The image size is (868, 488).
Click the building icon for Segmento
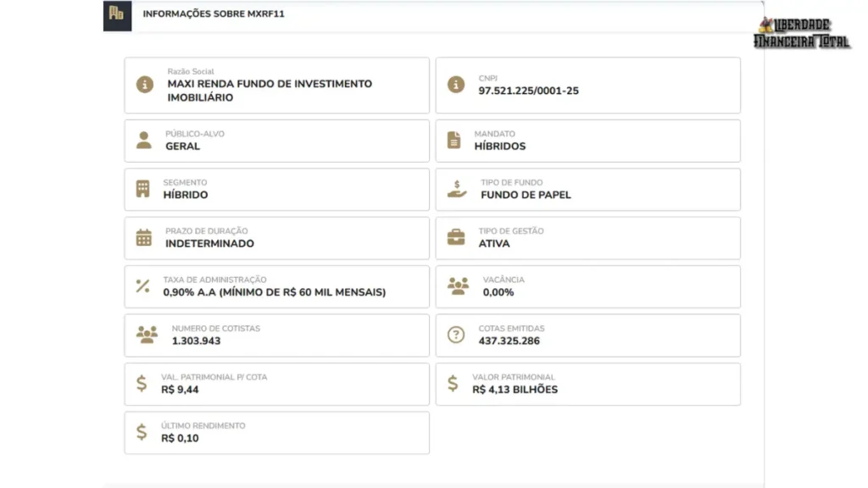tap(142, 189)
